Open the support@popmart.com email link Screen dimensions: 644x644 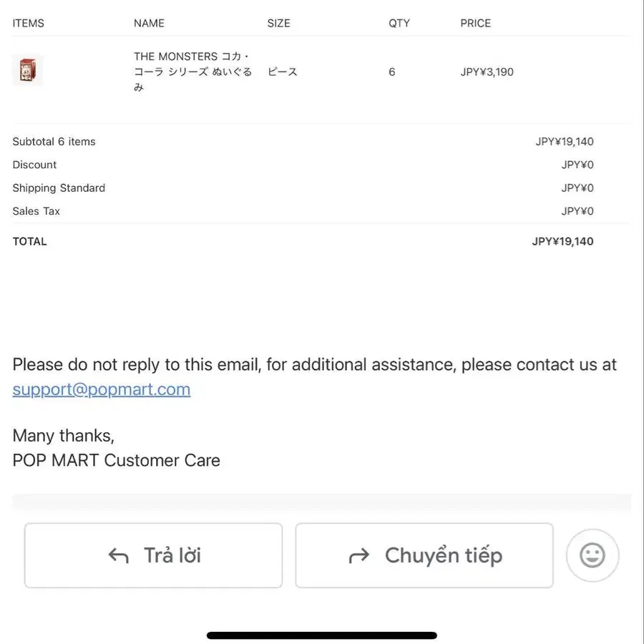pyautogui.click(x=102, y=389)
